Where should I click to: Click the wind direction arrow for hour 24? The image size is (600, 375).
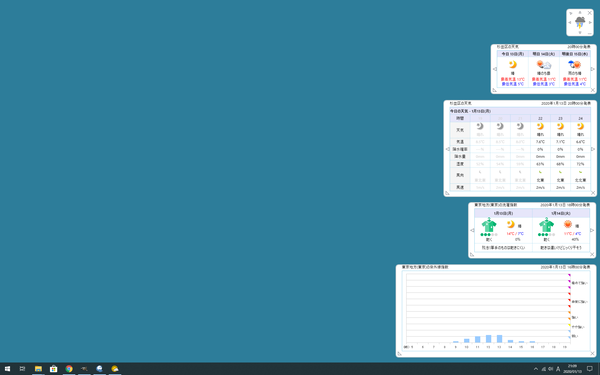coord(580,172)
